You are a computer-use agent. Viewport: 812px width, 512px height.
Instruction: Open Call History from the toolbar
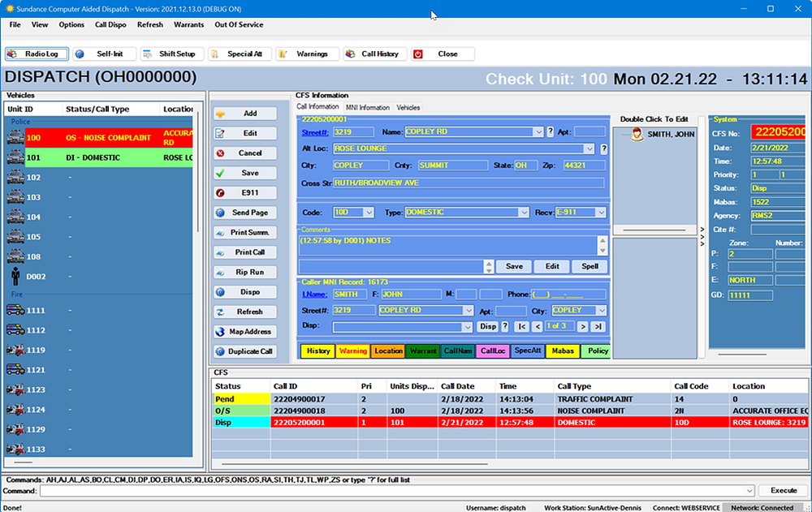coord(374,54)
